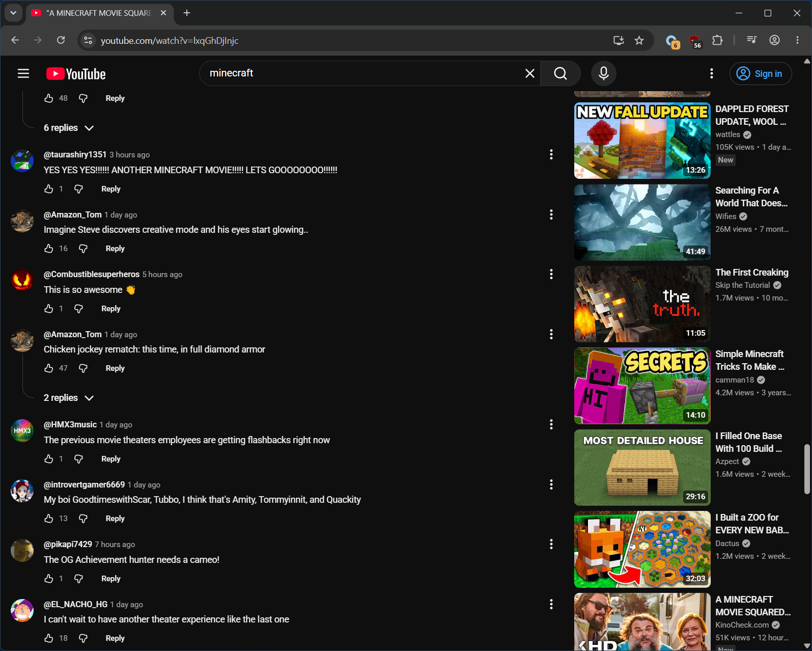The image size is (812, 651).
Task: Like the 'This is so awesome' comment
Action: coord(49,309)
